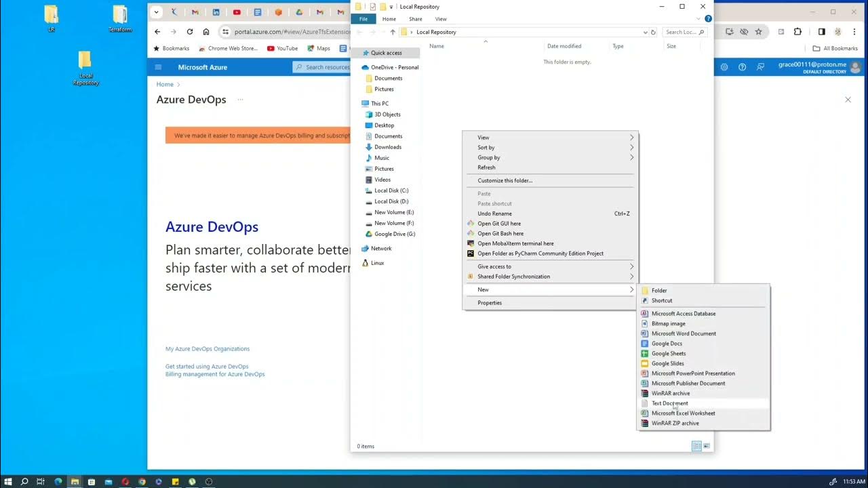Switch Explorer to large icons view
Viewport: 868px width, 488px height.
pyautogui.click(x=707, y=446)
